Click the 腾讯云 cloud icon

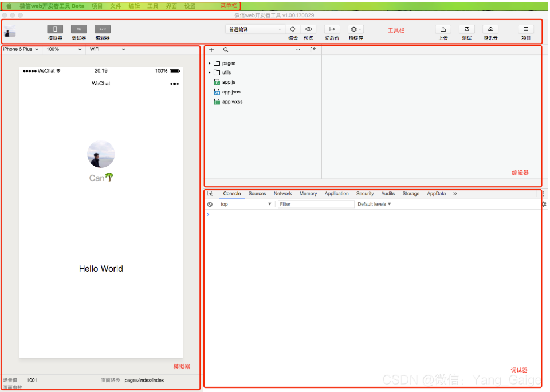[490, 29]
